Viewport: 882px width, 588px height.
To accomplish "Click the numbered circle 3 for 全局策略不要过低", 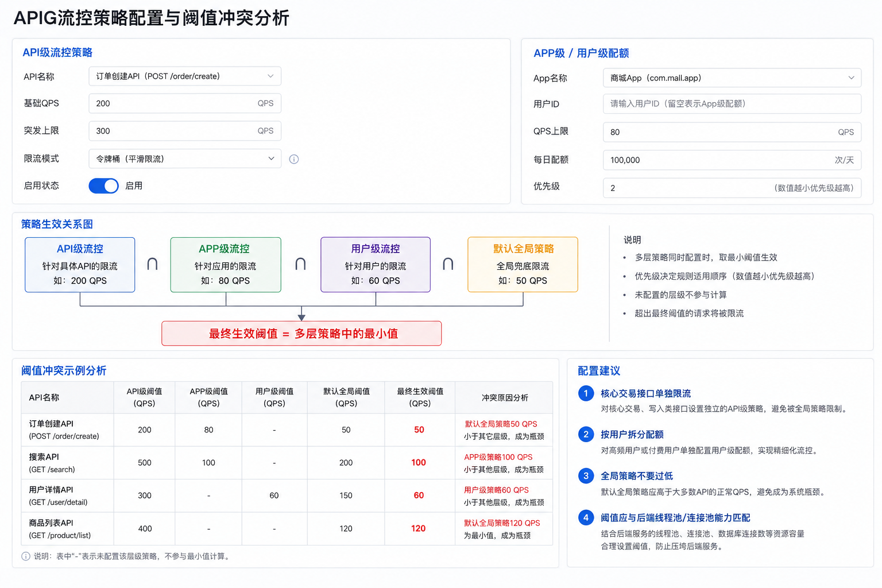I will 586,475.
